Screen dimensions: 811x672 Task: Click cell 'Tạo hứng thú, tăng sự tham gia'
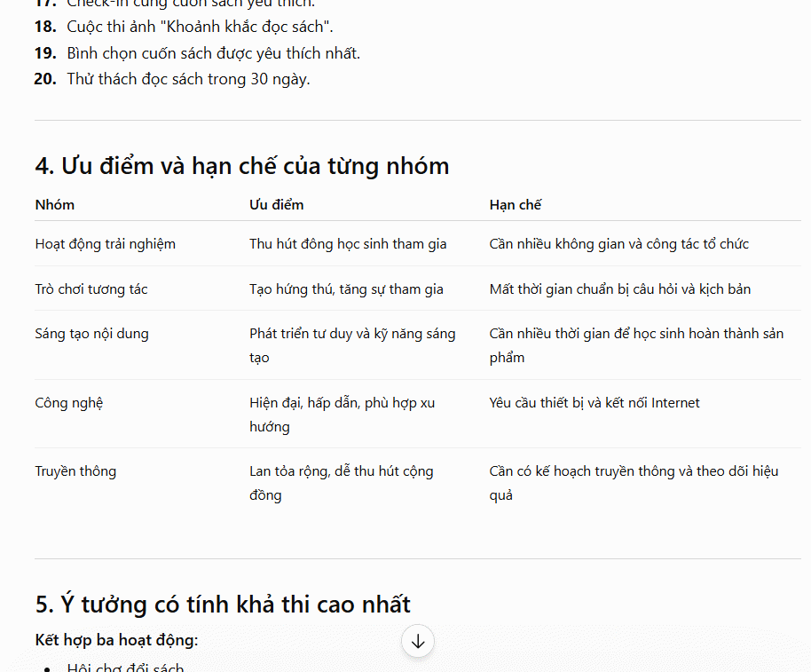[346, 289]
